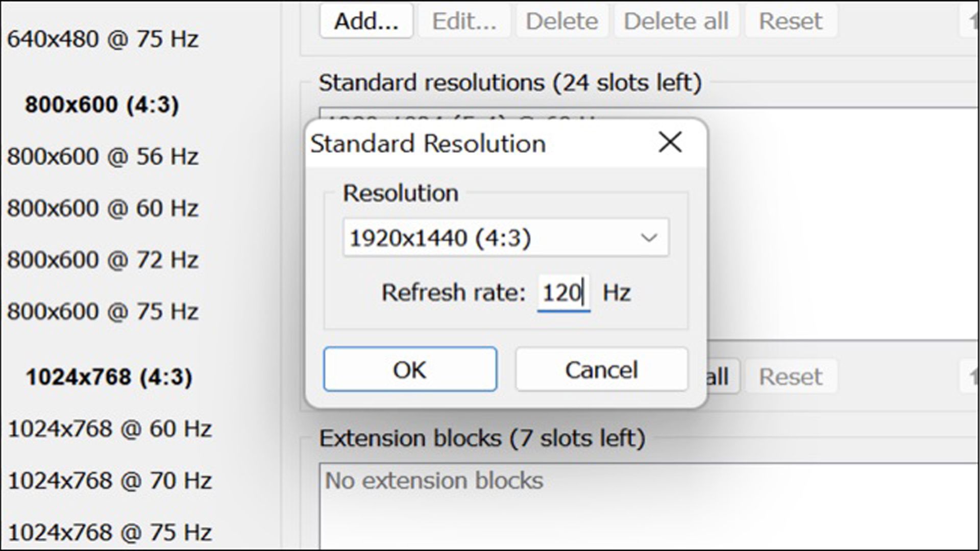This screenshot has width=980, height=551.
Task: Select 800x600 @ 72 Hz entry
Action: click(104, 259)
